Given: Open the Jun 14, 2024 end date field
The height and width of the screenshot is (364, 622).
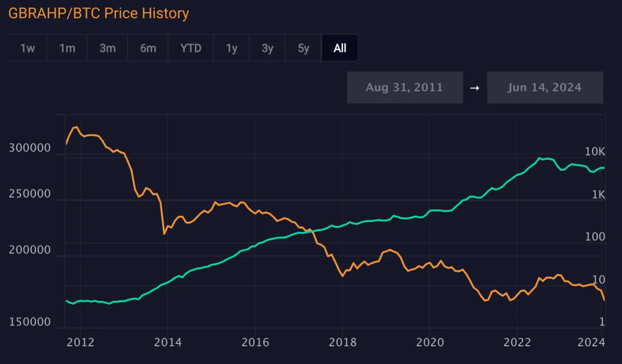Looking at the screenshot, I should pyautogui.click(x=544, y=88).
